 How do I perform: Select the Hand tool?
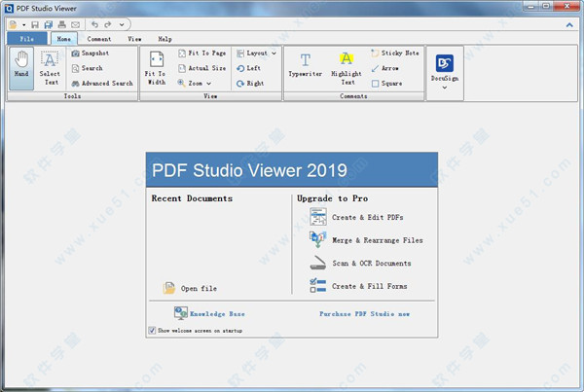pyautogui.click(x=21, y=68)
